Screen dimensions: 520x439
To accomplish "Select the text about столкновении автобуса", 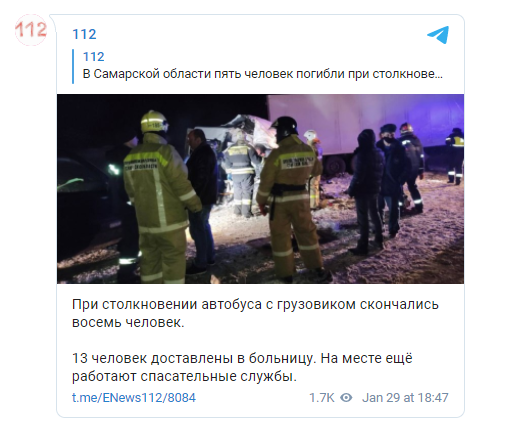I will (255, 313).
